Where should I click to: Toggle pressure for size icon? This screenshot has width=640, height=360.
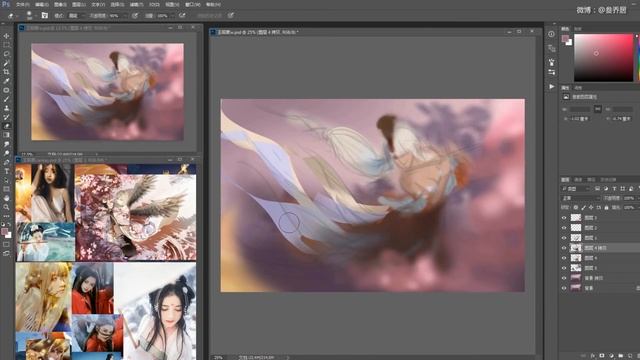pos(231,16)
